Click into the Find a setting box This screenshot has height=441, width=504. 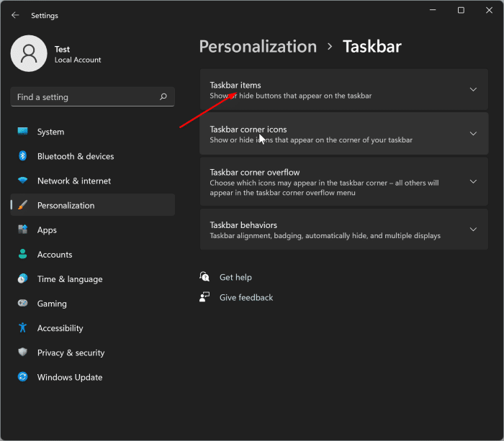(x=93, y=96)
